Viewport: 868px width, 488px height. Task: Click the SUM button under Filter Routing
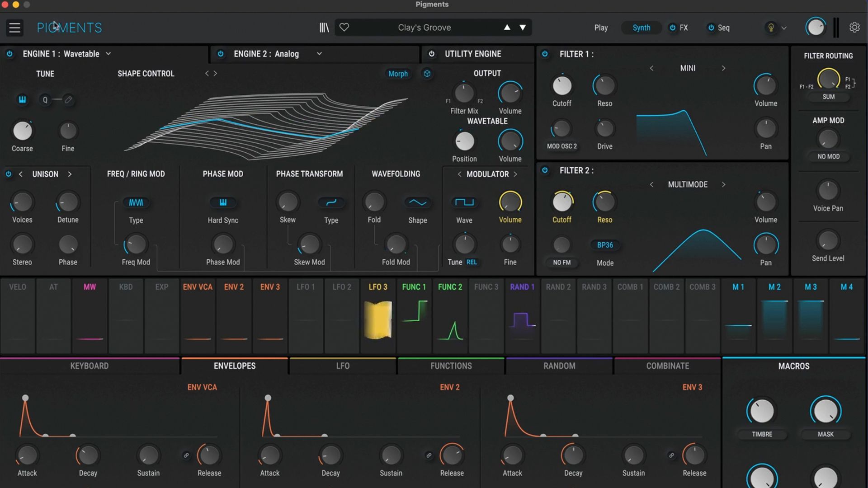(829, 97)
